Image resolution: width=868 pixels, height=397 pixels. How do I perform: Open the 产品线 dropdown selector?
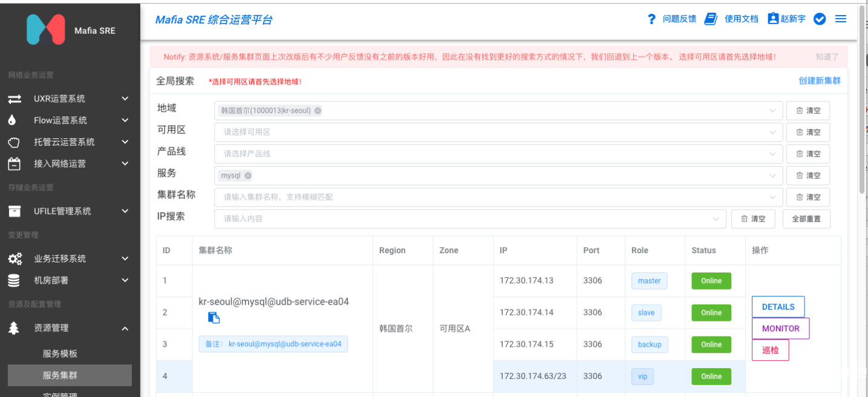(x=498, y=154)
